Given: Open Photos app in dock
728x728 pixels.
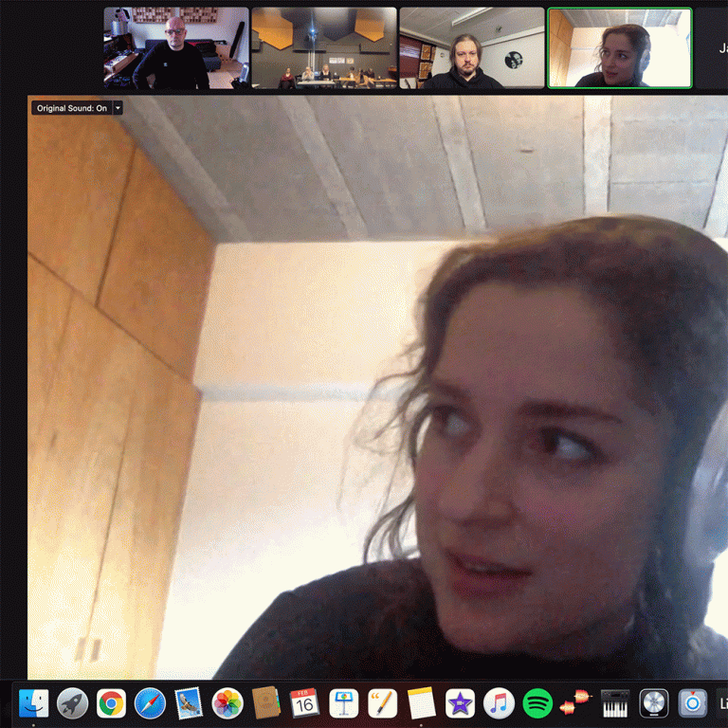Looking at the screenshot, I should pyautogui.click(x=227, y=703).
